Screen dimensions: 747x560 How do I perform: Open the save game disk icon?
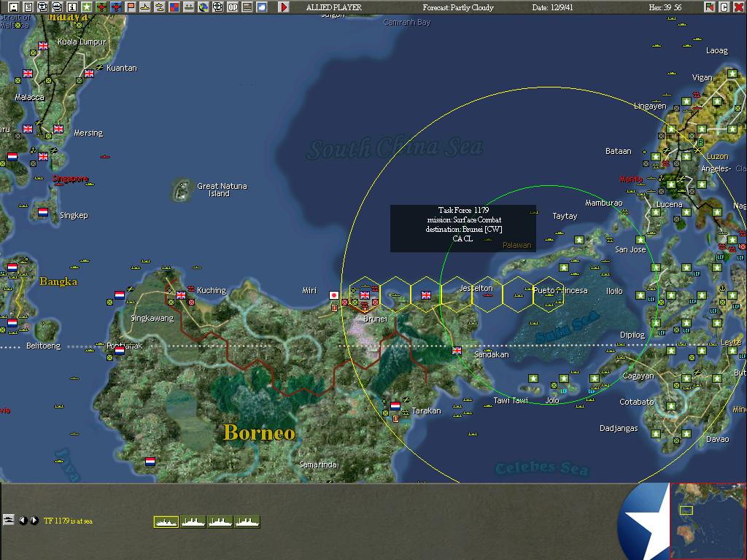(13, 7)
